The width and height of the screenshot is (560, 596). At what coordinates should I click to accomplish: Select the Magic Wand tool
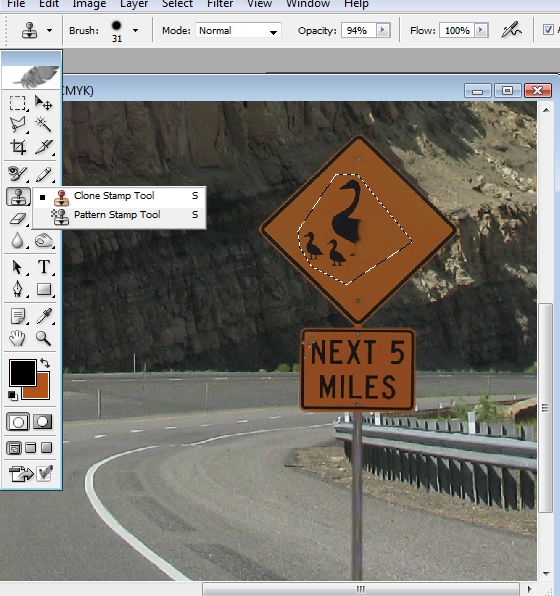(43, 124)
